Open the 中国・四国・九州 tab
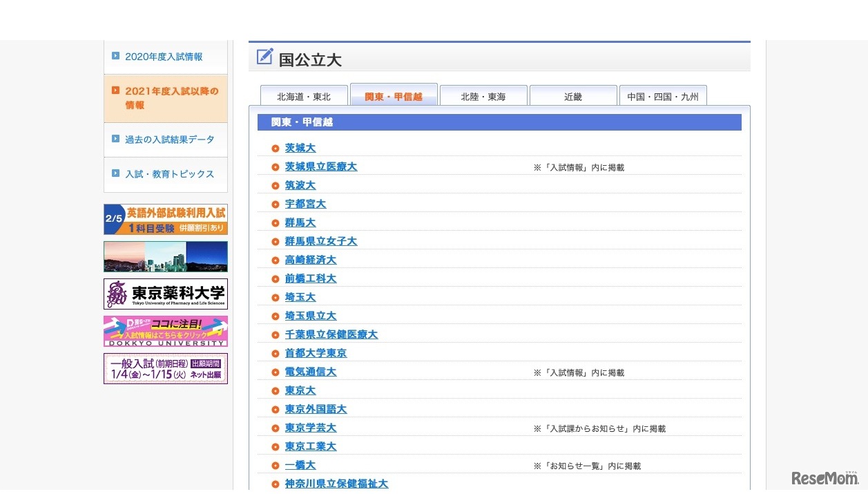868x494 pixels. [x=663, y=96]
